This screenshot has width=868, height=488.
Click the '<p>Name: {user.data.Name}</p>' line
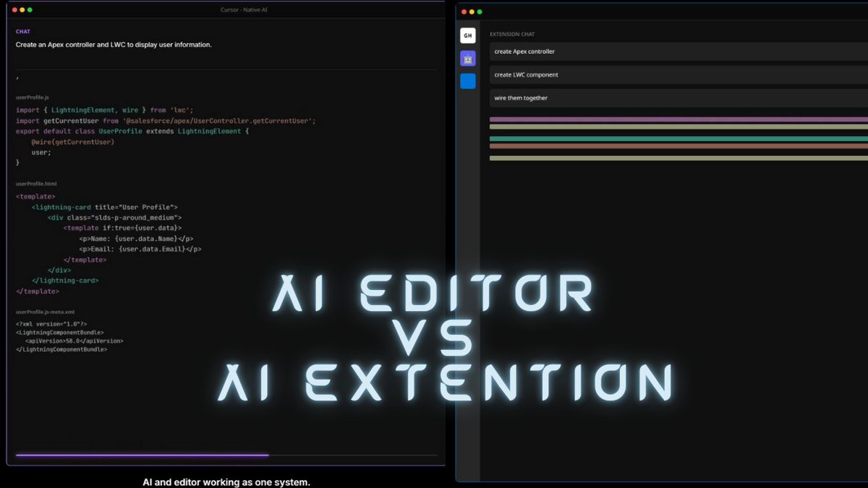point(136,239)
